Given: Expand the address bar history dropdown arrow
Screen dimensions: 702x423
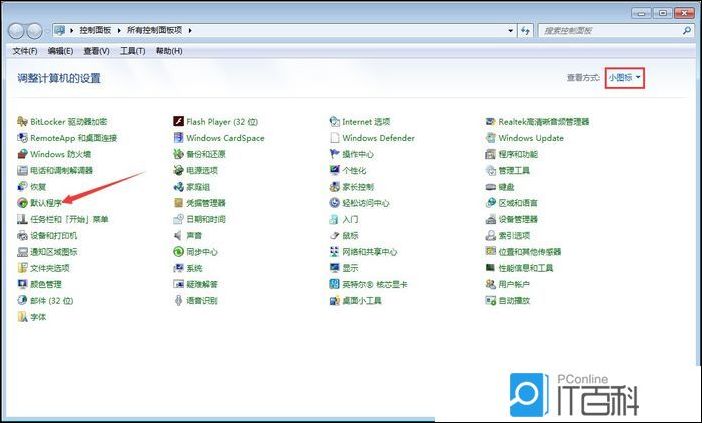Looking at the screenshot, I should tap(510, 30).
